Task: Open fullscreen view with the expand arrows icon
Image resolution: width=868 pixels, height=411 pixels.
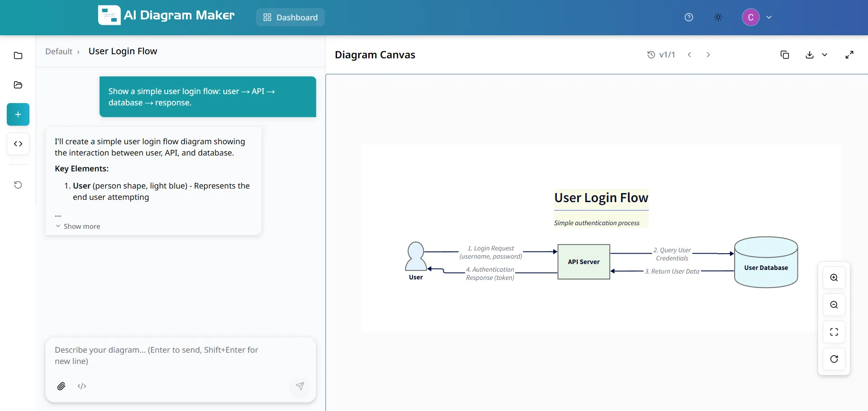Action: tap(849, 54)
